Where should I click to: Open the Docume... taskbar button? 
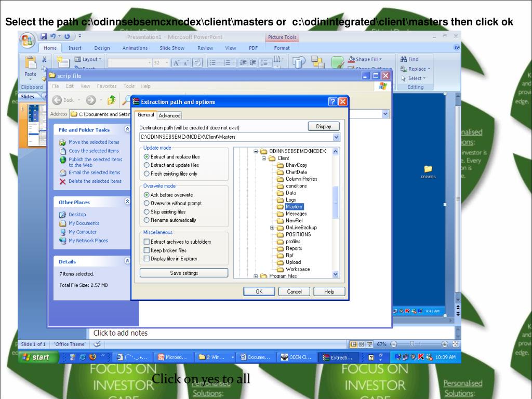click(256, 357)
